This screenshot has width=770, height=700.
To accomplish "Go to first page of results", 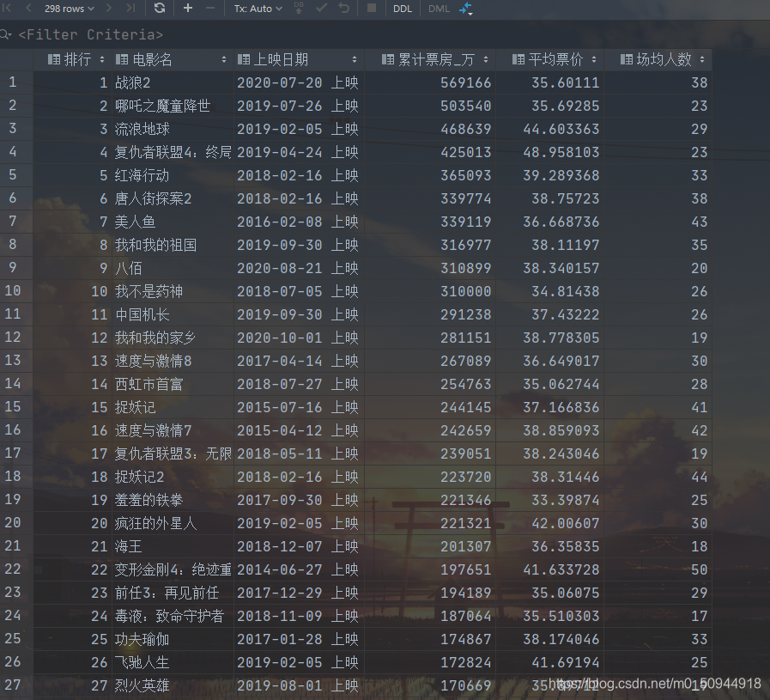I will 8,9.
